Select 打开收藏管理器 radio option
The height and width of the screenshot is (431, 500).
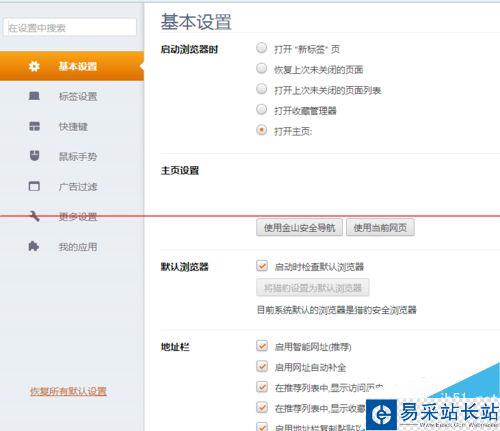[x=262, y=109]
